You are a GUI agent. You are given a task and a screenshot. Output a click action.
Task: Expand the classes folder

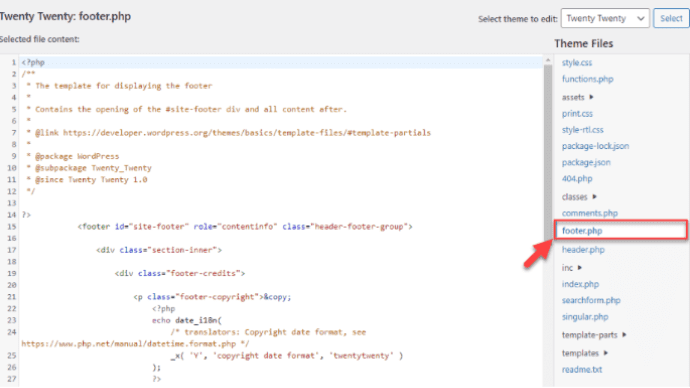(x=579, y=197)
